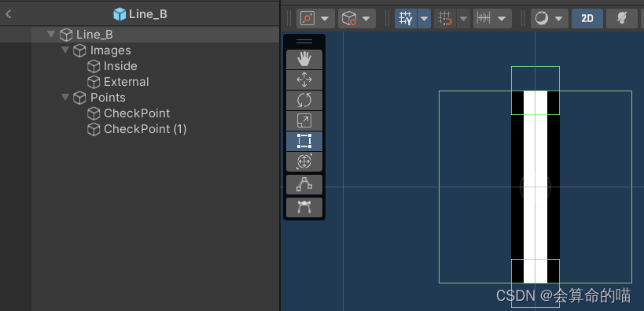The image size is (644, 311).
Task: Click the toolbar drag handle above Hand tool
Action: pyautogui.click(x=304, y=42)
